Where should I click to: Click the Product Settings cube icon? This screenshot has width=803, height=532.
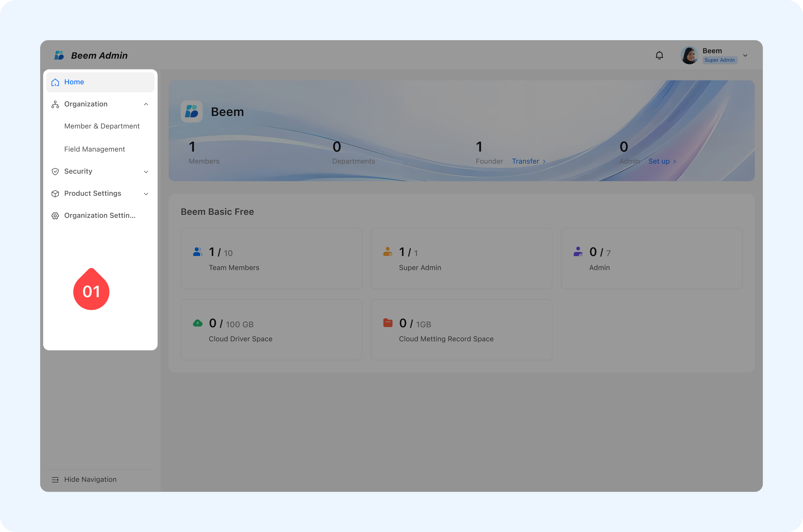tap(55, 194)
